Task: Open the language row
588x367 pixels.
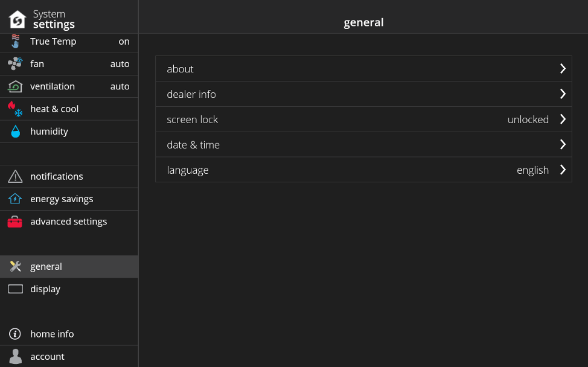Action: pyautogui.click(x=363, y=170)
